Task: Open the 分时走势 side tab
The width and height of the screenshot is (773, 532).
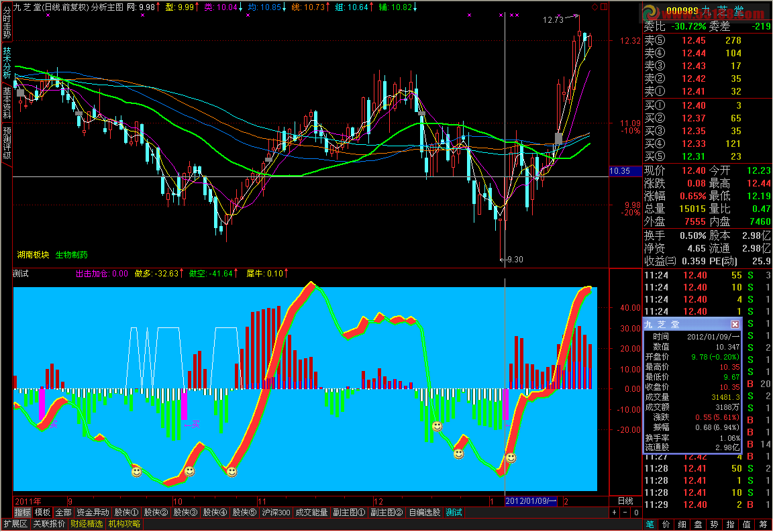Action: coord(7,22)
